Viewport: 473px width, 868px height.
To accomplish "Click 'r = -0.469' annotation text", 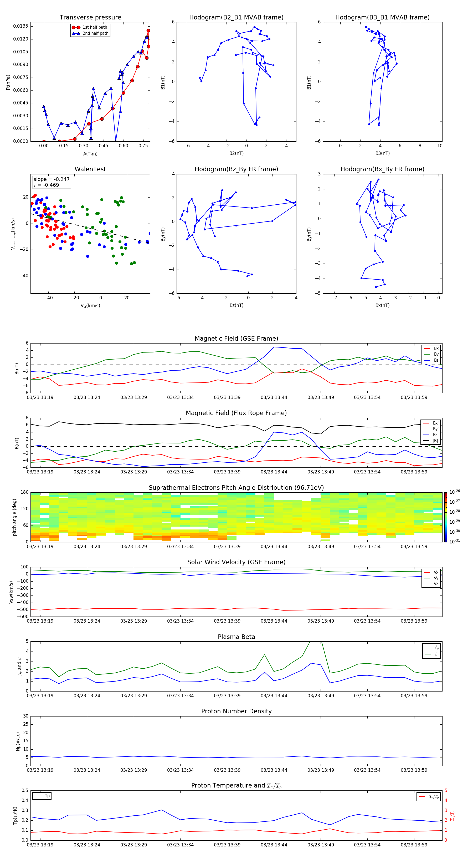I will [47, 185].
